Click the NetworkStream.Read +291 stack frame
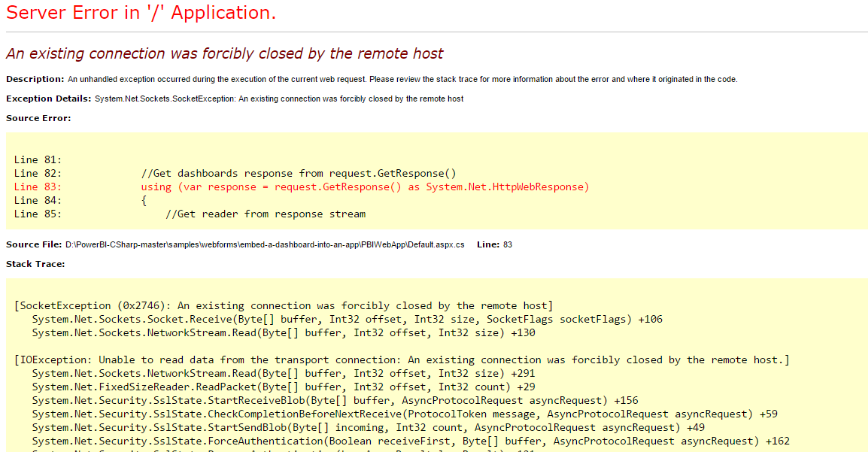This screenshot has height=452, width=868. (284, 374)
